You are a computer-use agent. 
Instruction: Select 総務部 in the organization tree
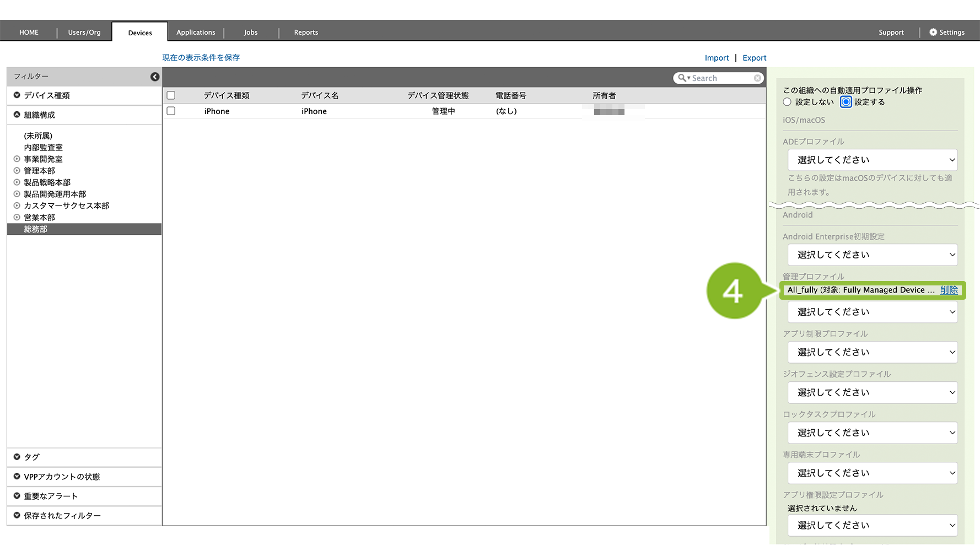tap(36, 229)
